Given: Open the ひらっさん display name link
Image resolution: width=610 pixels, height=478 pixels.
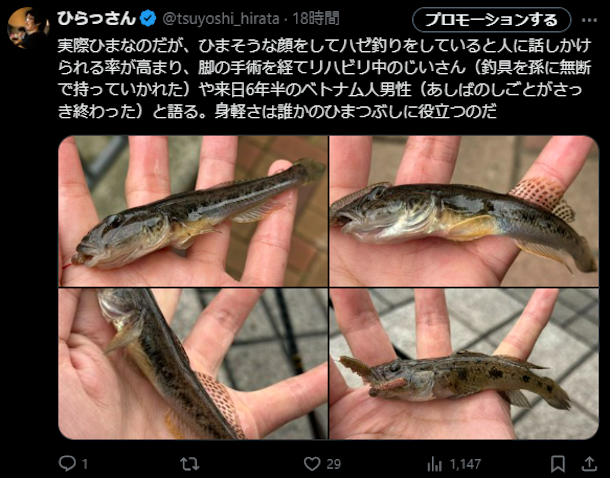Looking at the screenshot, I should click(96, 19).
